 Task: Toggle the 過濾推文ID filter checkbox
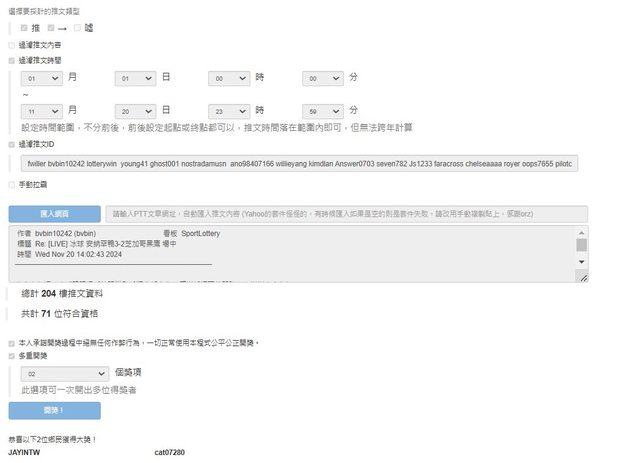12,144
